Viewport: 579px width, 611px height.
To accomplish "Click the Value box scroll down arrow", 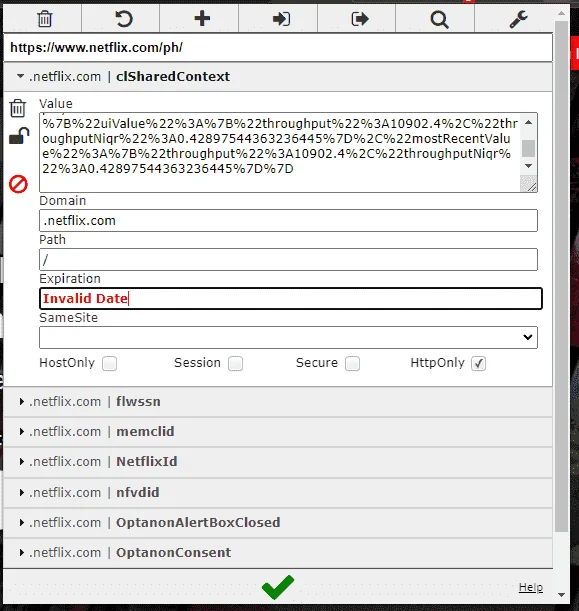I will (x=528, y=166).
